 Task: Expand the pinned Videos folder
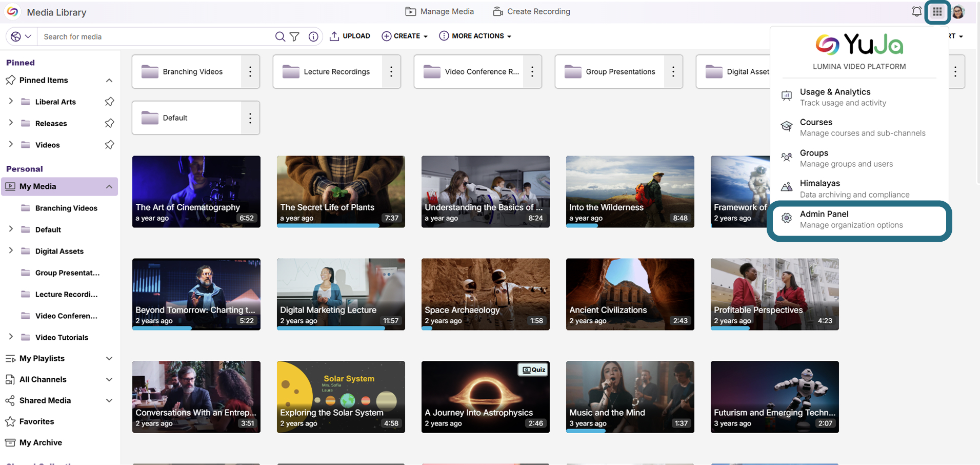[11, 145]
